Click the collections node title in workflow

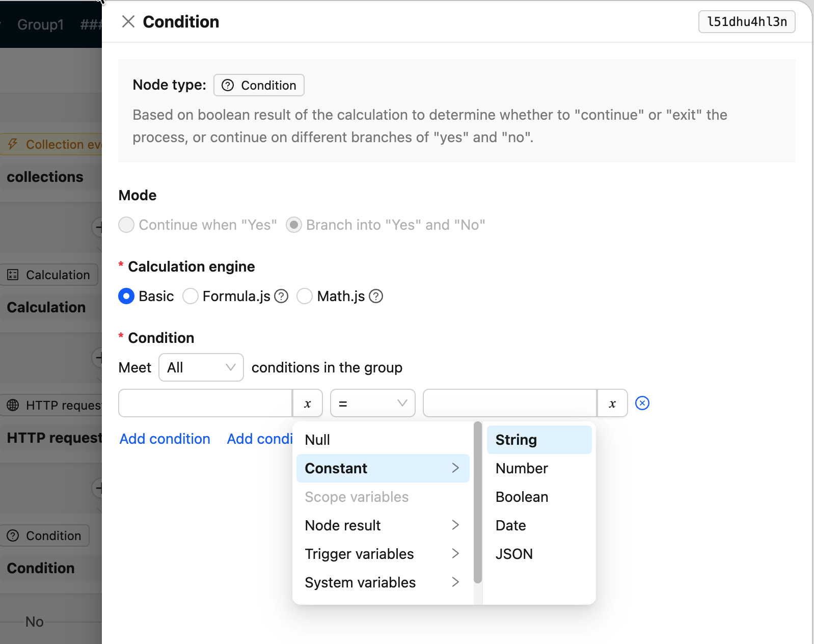point(45,177)
